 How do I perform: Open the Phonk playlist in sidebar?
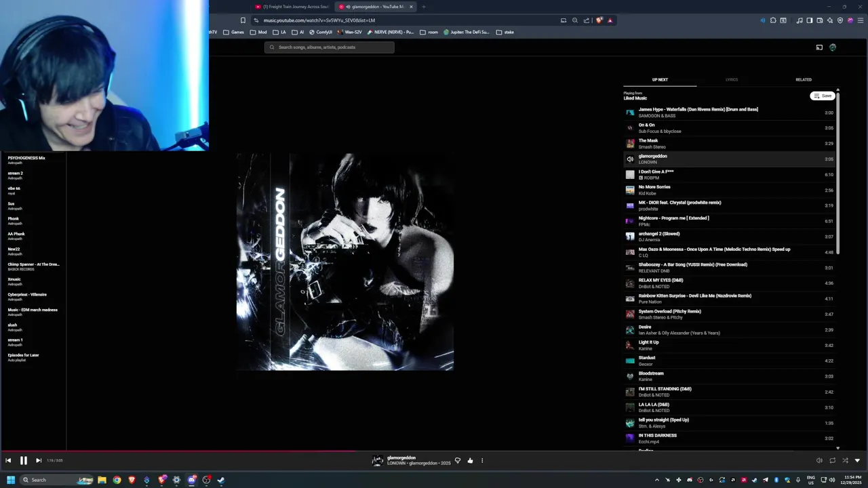pyautogui.click(x=34, y=221)
